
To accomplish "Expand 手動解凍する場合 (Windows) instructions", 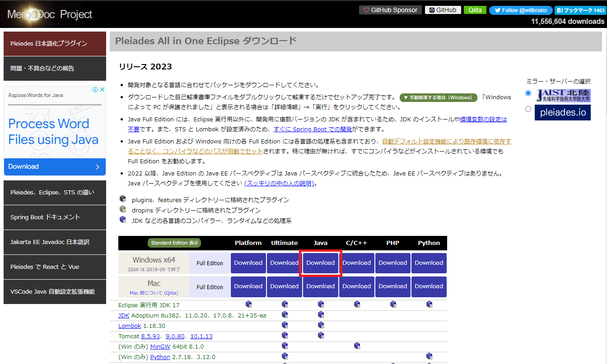I will pos(439,97).
